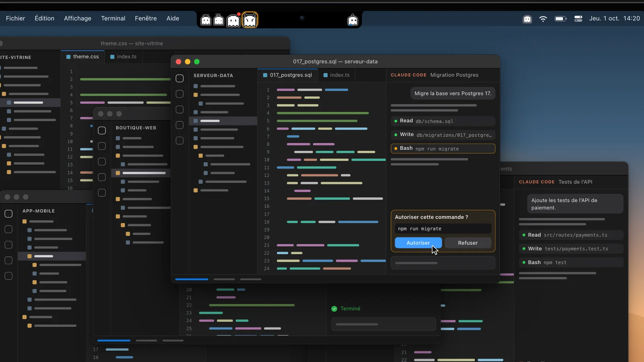Collapse the BOUTIQUE-WEB explorer section
This screenshot has width=644, height=362.
(136, 128)
